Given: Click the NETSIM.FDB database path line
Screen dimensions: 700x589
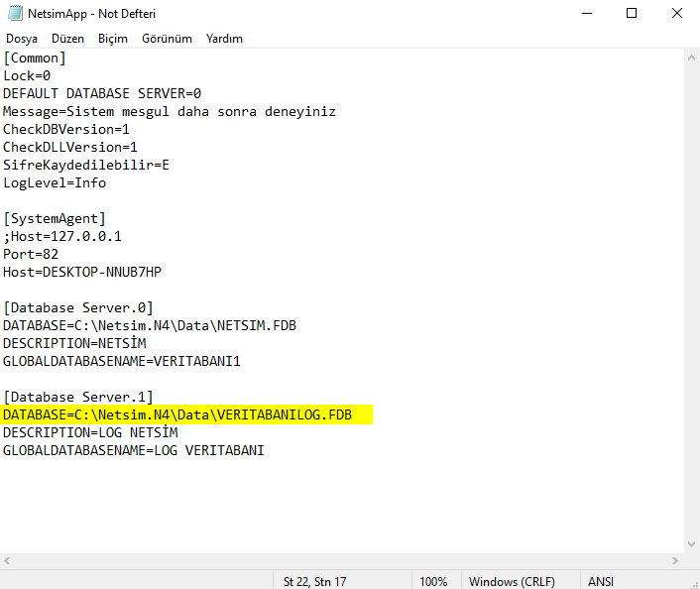Looking at the screenshot, I should 150,326.
